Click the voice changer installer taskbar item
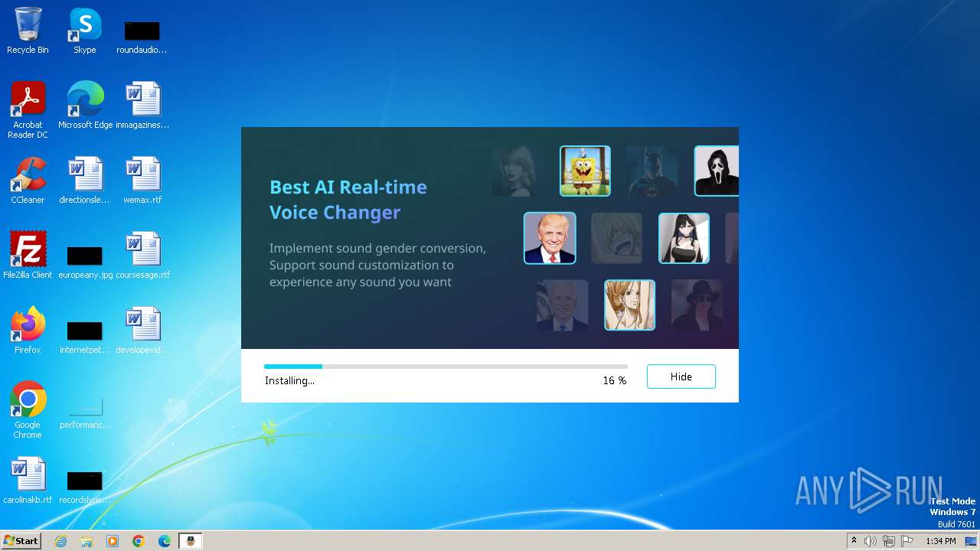The height and width of the screenshot is (551, 980). click(x=191, y=541)
